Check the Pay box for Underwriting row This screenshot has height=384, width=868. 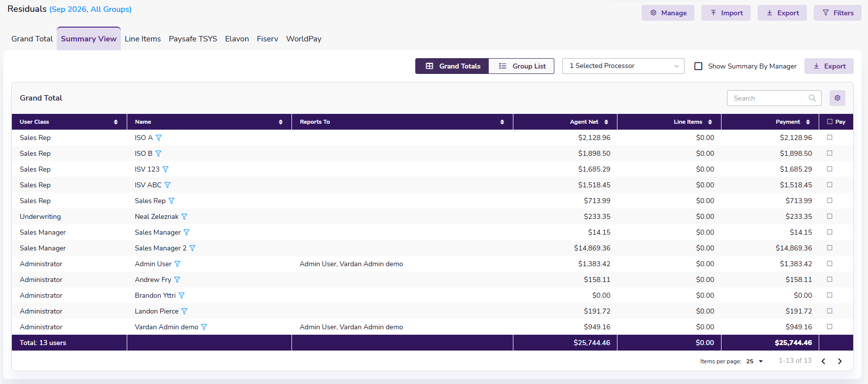click(830, 216)
